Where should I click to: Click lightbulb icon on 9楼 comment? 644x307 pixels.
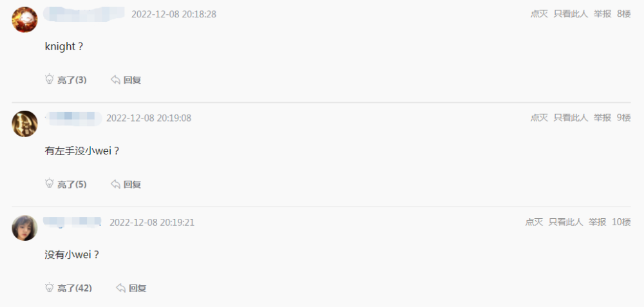point(50,183)
